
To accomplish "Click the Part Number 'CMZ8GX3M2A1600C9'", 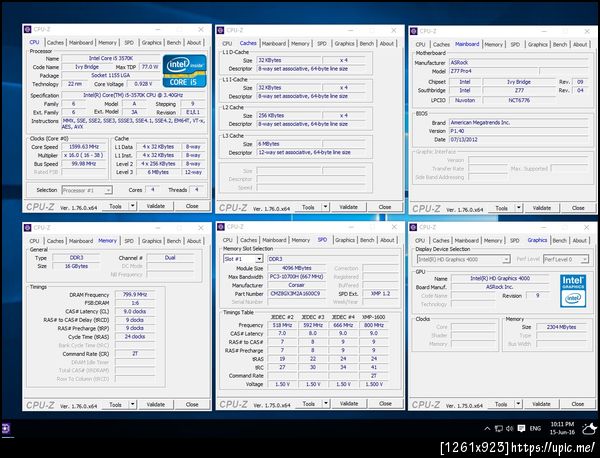I will (x=297, y=294).
